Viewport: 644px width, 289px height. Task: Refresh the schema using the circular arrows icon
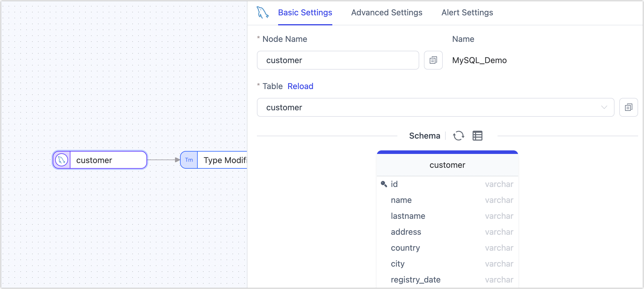coord(459,136)
